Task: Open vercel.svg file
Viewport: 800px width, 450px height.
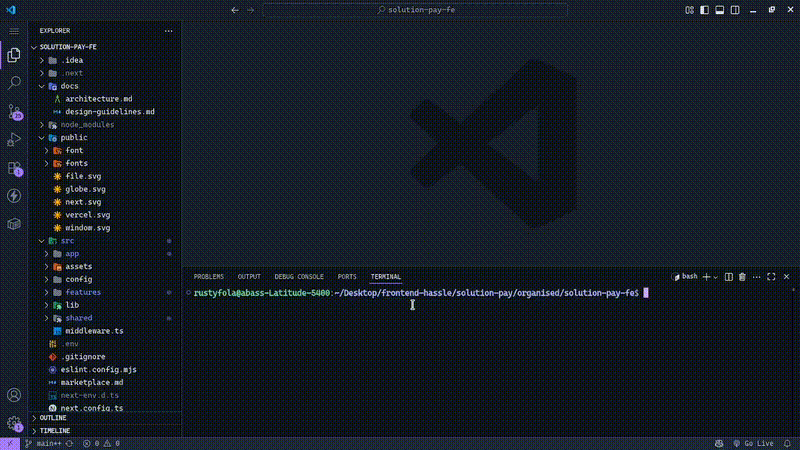Action: point(105,215)
